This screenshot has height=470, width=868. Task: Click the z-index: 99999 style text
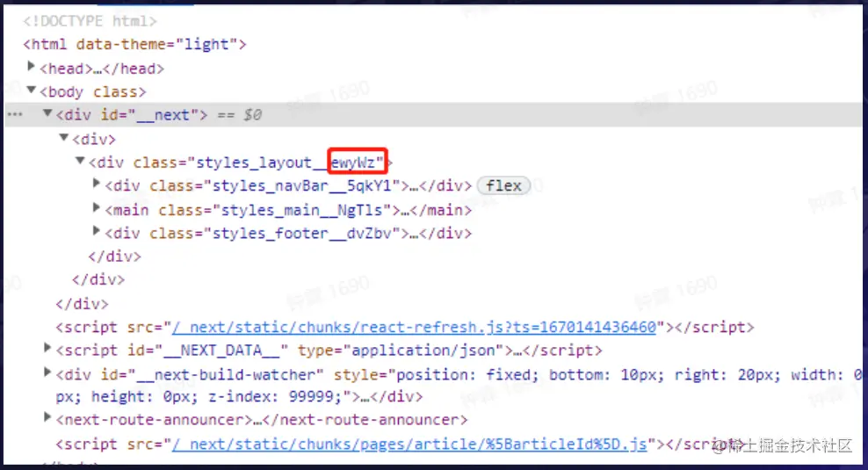click(274, 397)
